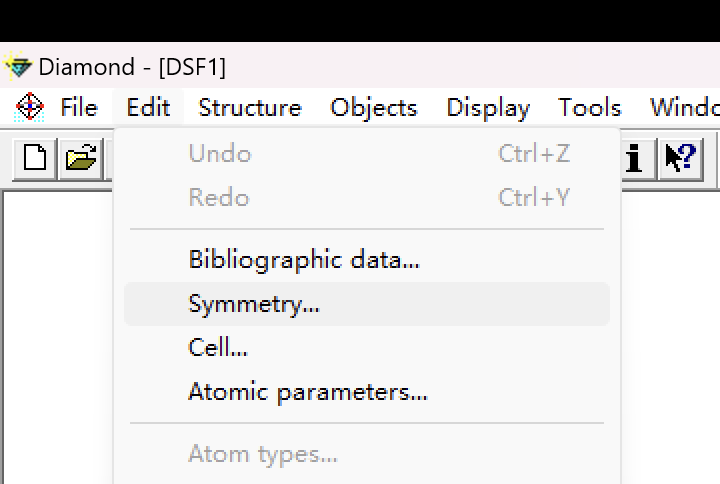This screenshot has width=720, height=484.
Task: Open the File menu
Action: tap(79, 107)
